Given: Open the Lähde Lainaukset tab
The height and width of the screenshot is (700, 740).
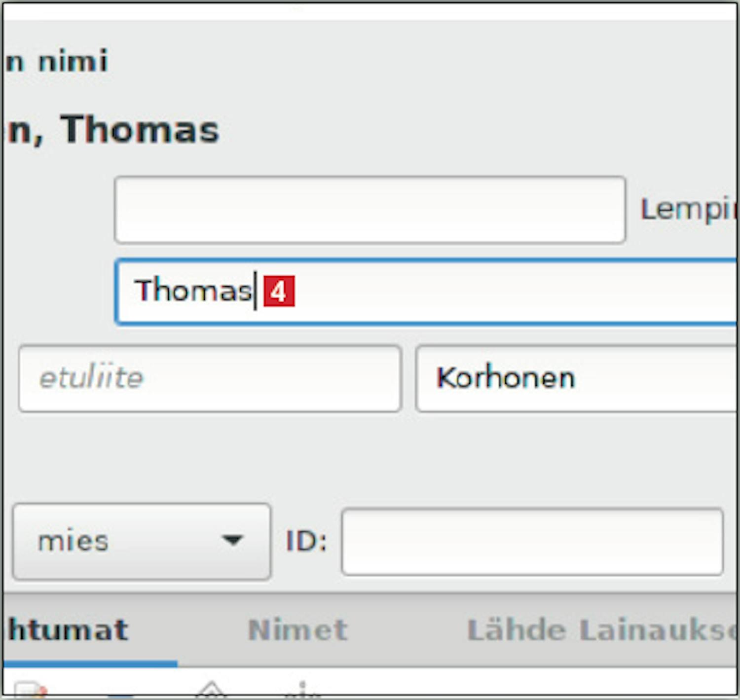Looking at the screenshot, I should tap(602, 630).
